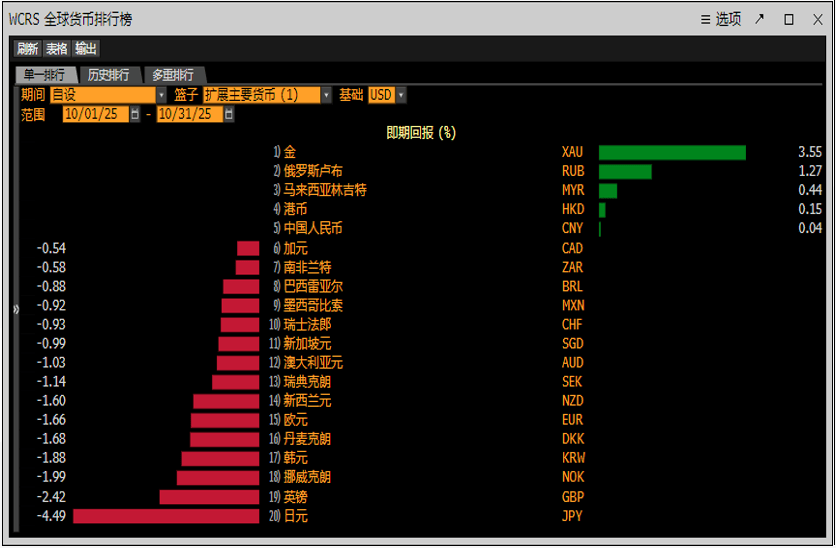Open the 选项 options menu
The image size is (836, 548).
721,20
